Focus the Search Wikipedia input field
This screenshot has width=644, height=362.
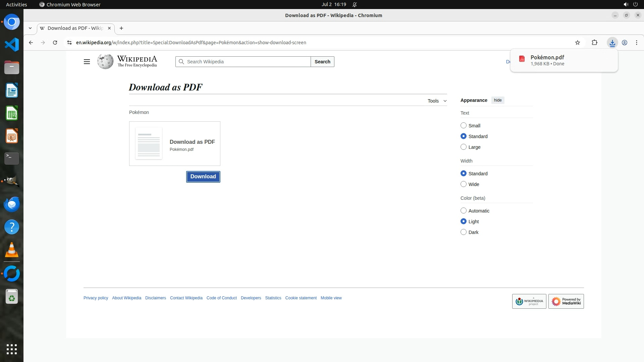(x=247, y=62)
